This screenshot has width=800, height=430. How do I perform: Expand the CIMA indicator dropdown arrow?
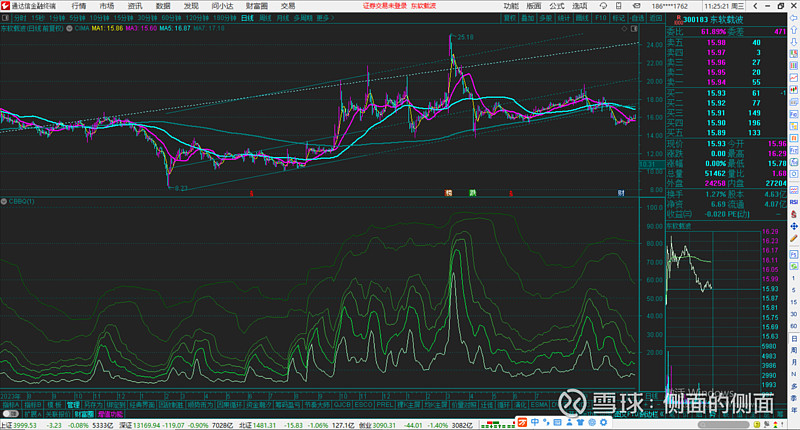69,29
